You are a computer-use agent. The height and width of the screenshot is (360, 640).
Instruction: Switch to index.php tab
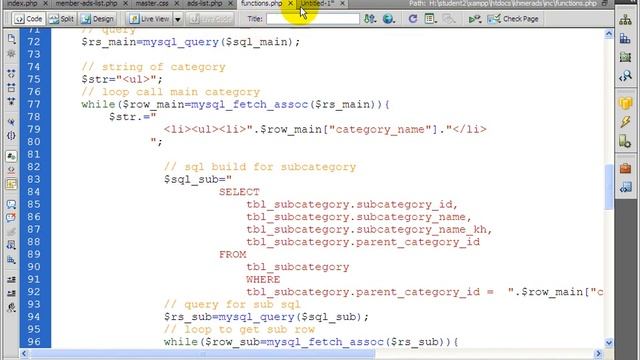22,3
